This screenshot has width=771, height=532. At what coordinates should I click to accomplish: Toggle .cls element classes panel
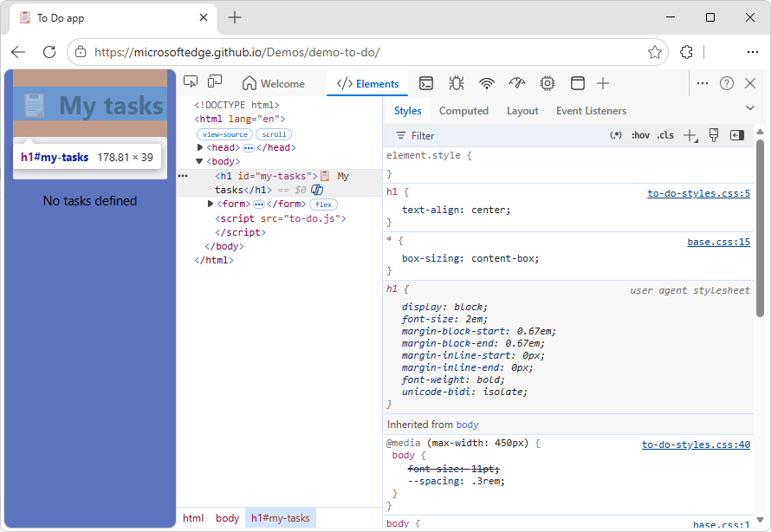(x=665, y=135)
